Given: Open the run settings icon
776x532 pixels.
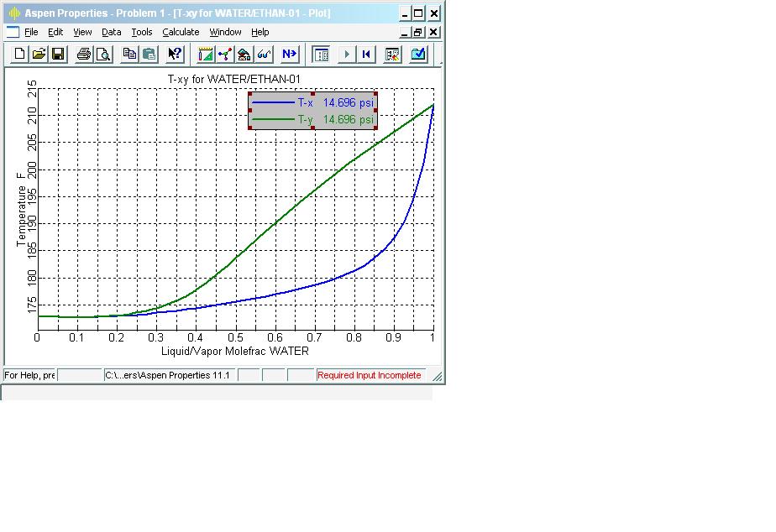Looking at the screenshot, I should [x=392, y=54].
